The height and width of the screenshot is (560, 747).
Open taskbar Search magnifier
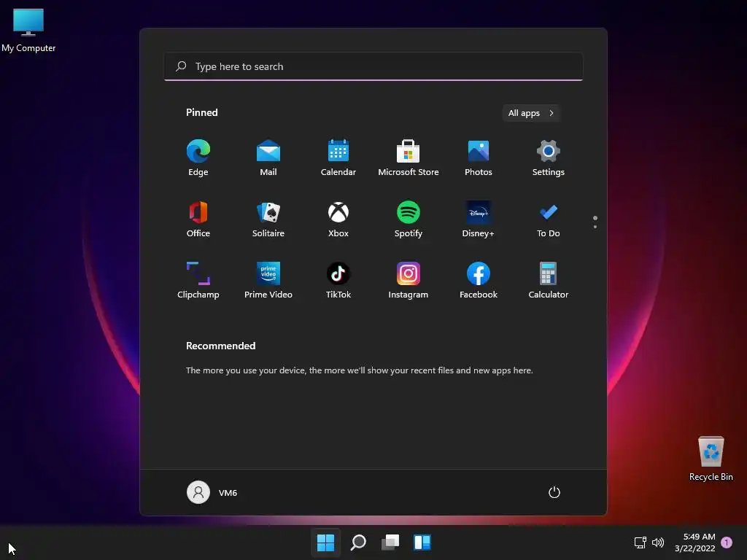pos(358,542)
